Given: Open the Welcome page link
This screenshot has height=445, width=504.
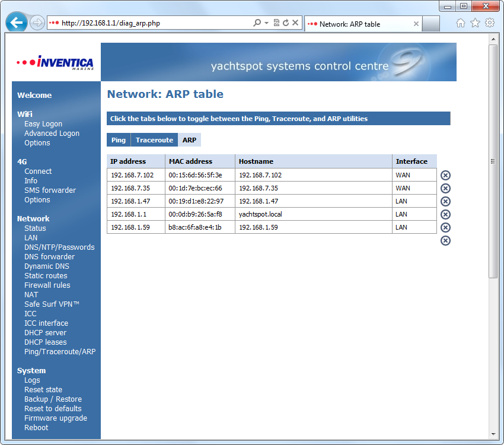Looking at the screenshot, I should coord(34,95).
